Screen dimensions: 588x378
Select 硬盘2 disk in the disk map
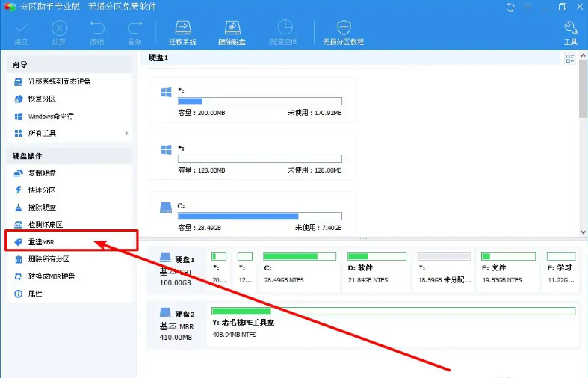click(x=177, y=325)
